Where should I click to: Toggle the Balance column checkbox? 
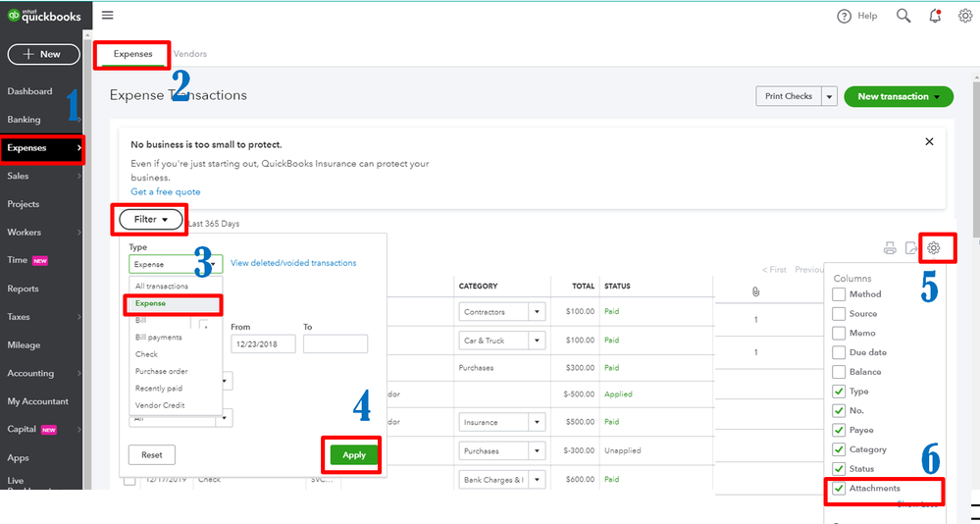[839, 372]
